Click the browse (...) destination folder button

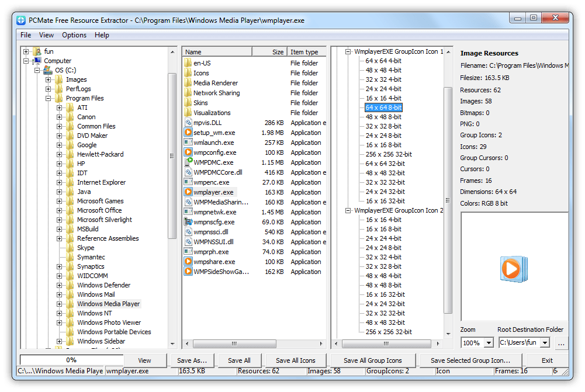pyautogui.click(x=561, y=343)
